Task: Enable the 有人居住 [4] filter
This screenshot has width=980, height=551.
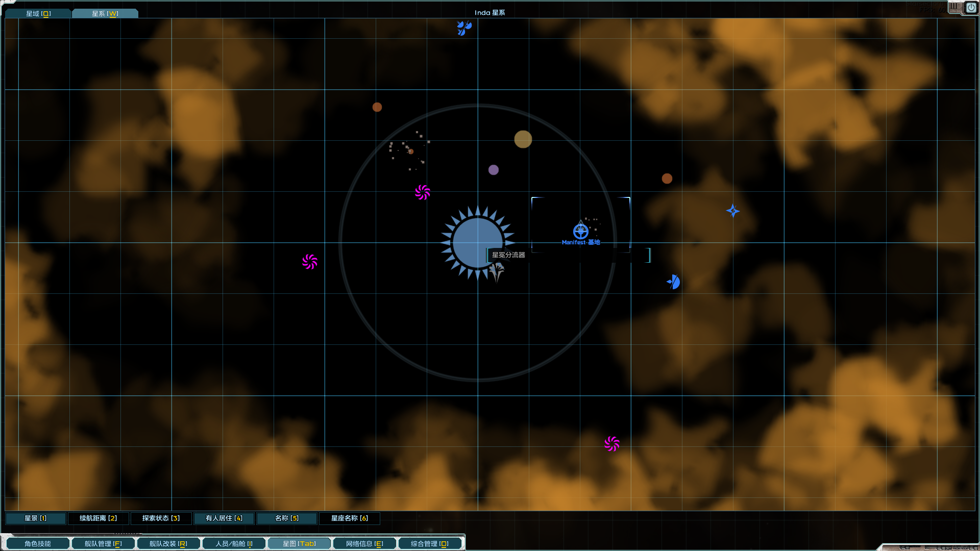Action: (223, 518)
